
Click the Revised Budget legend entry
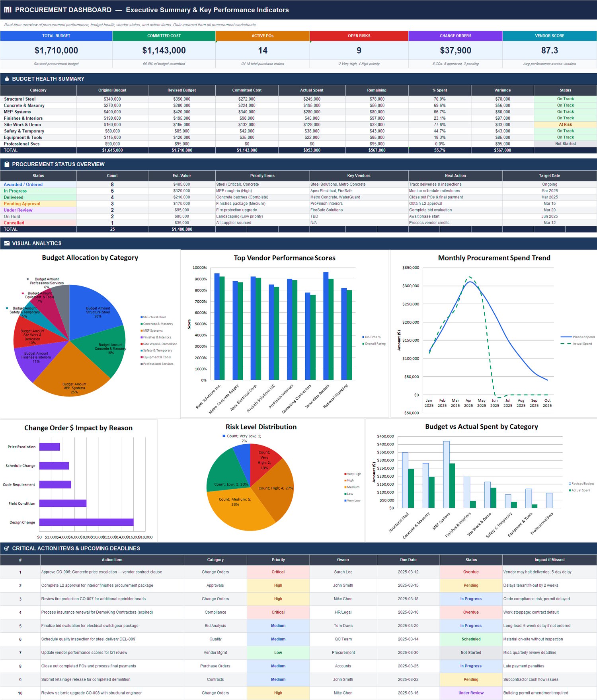coord(581,484)
